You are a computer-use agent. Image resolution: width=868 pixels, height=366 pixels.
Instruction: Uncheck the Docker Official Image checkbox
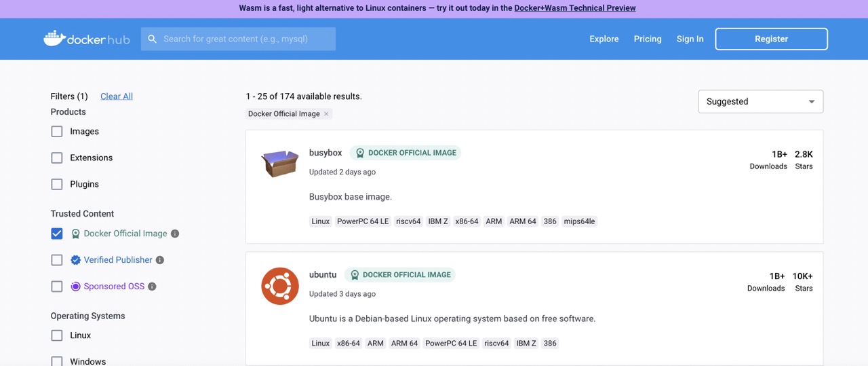[x=57, y=234]
